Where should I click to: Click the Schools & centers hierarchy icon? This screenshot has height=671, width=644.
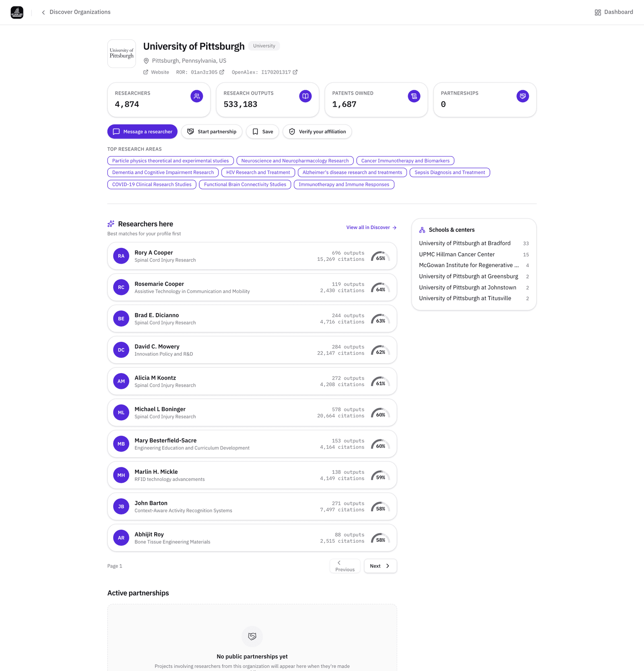tap(422, 230)
